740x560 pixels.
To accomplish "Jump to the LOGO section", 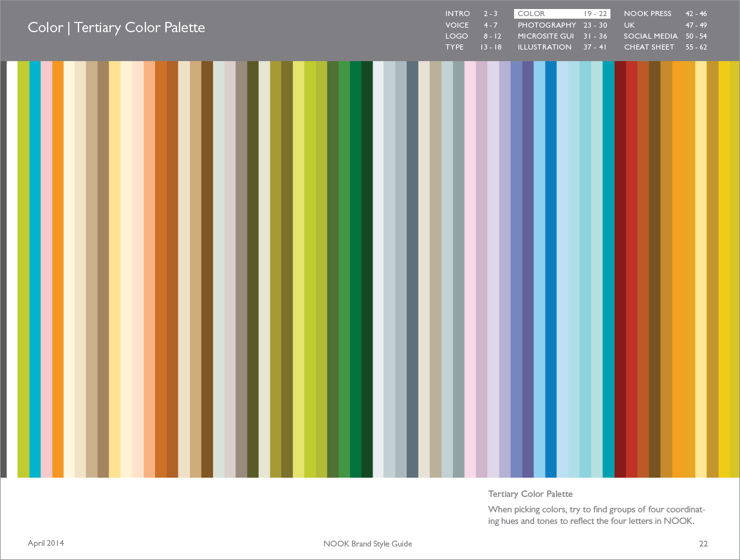I will [x=457, y=36].
